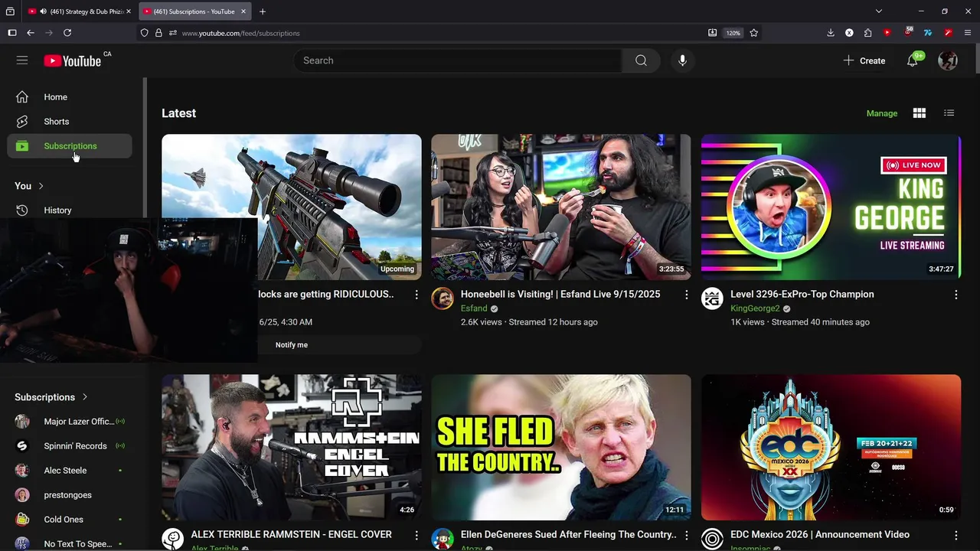Open KingGeorge2 channel avatar
The height and width of the screenshot is (551, 980).
(x=712, y=298)
